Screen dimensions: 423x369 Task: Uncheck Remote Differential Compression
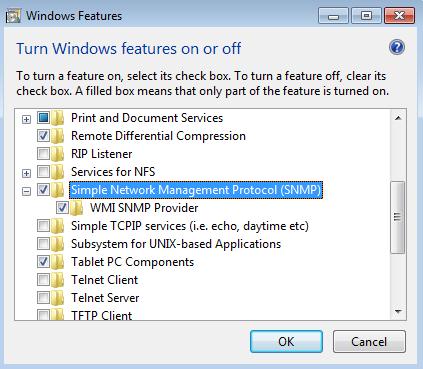(x=43, y=136)
